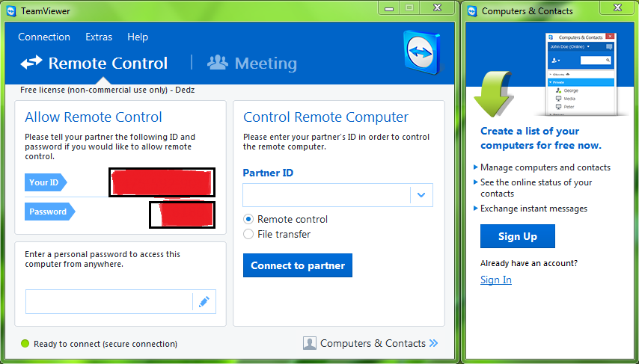The height and width of the screenshot is (364, 639).
Task: Click the Remote Control arrows icon
Action: (x=31, y=63)
